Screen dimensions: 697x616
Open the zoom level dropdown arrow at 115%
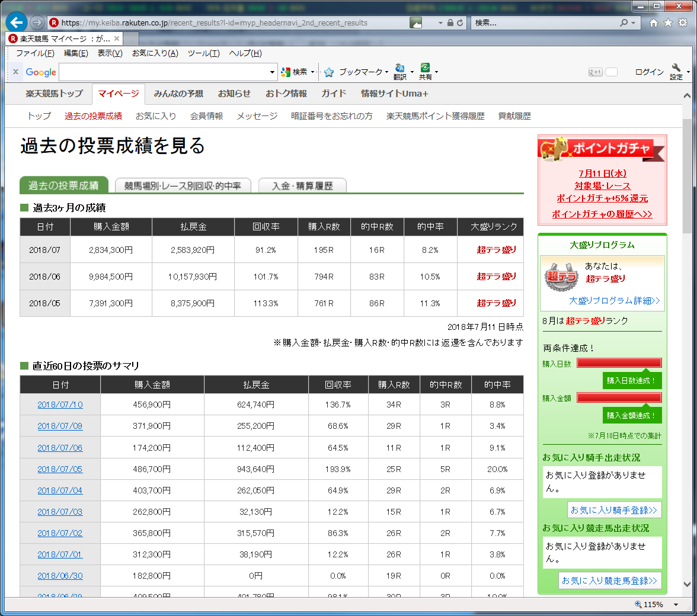(676, 605)
